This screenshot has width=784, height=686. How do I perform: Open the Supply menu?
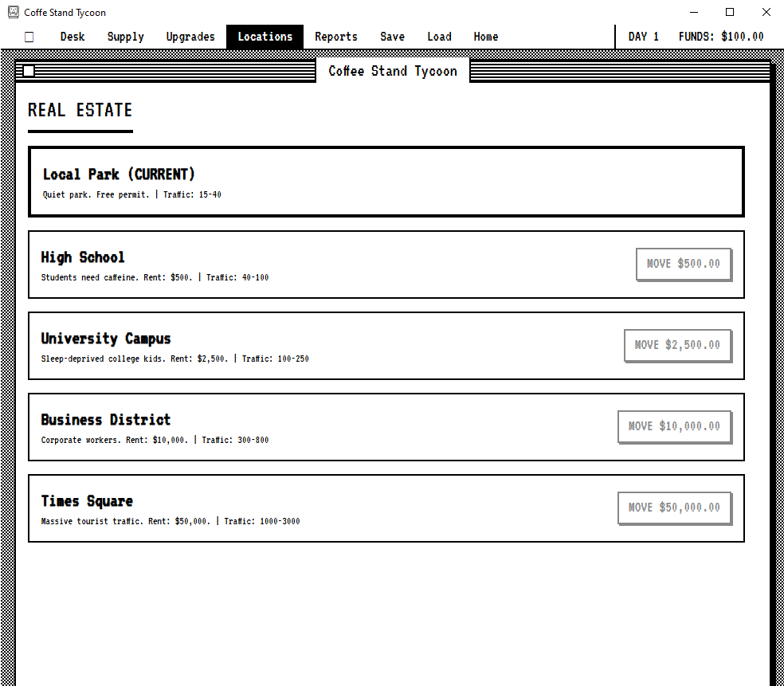(x=126, y=37)
